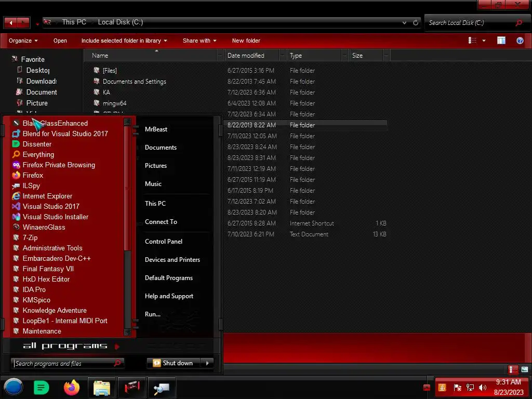532x399 pixels.
Task: Switch to details view in status bar
Action: tap(513, 369)
